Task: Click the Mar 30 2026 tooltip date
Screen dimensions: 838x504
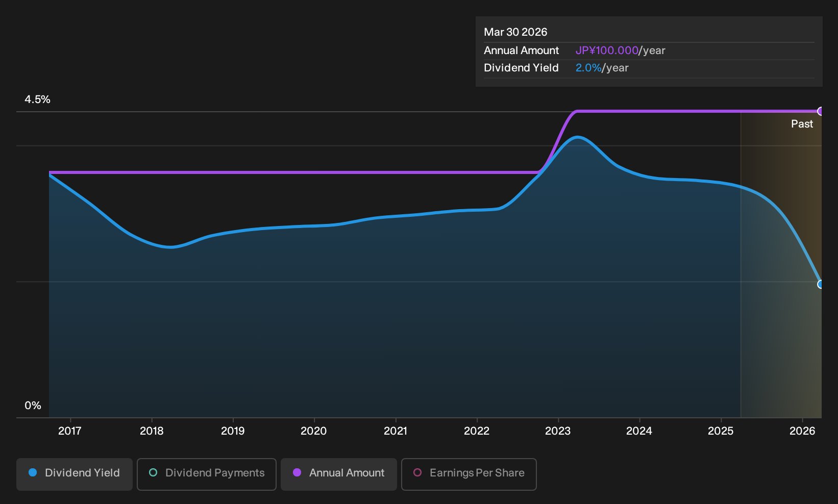Action: coord(515,32)
